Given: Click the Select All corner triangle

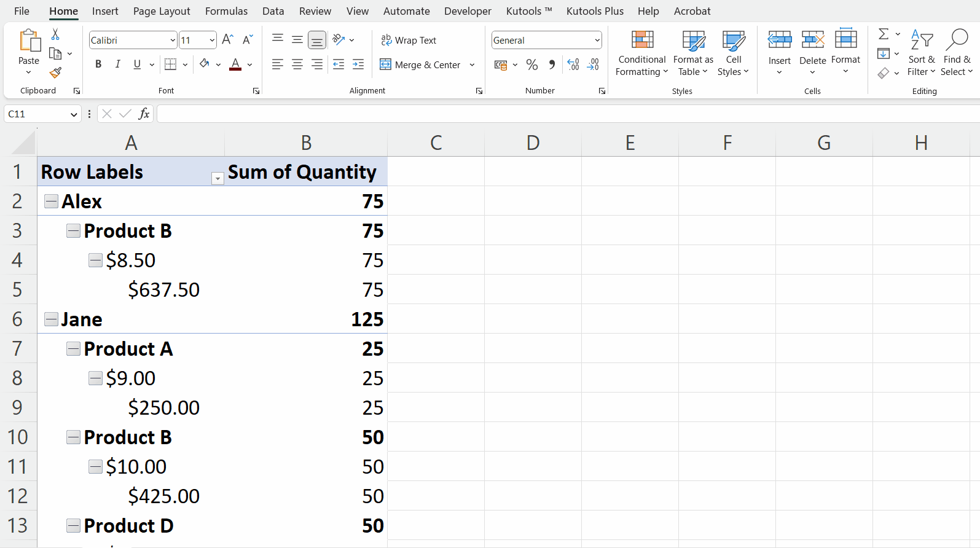Looking at the screenshot, I should [x=23, y=143].
